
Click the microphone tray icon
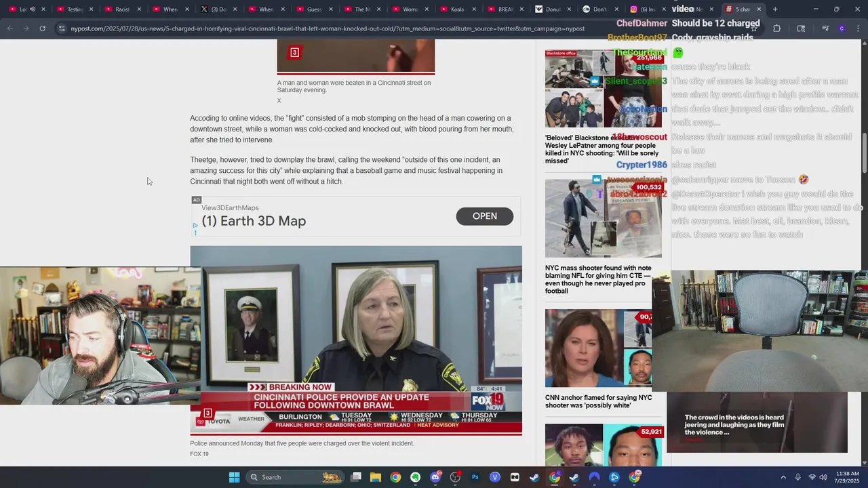798,477
